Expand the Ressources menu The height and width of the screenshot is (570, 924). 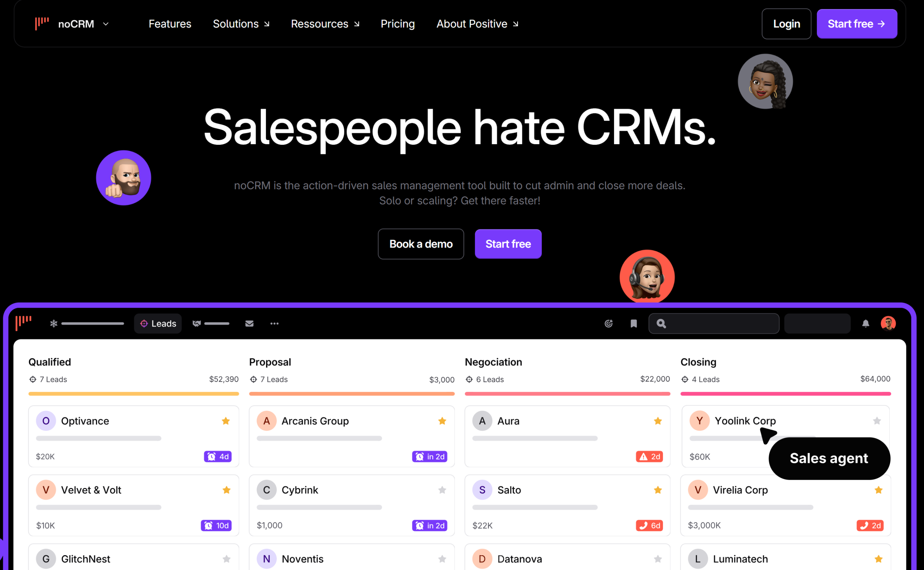point(325,24)
